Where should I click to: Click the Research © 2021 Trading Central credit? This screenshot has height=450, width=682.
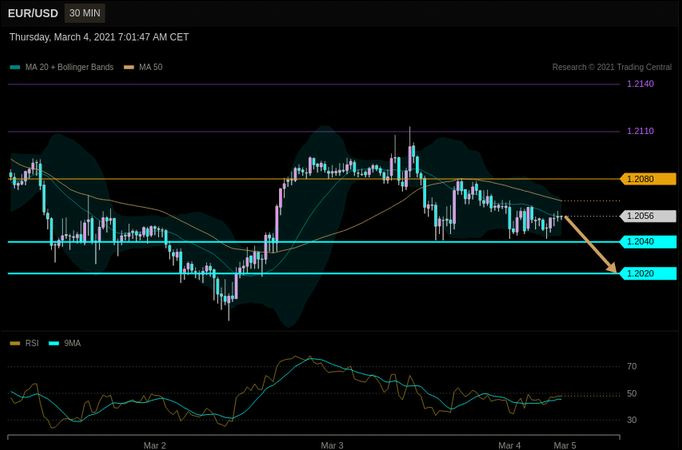coord(612,67)
